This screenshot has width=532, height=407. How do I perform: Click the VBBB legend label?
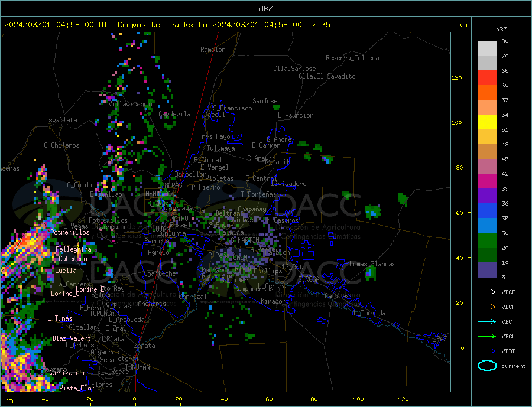pyautogui.click(x=508, y=351)
